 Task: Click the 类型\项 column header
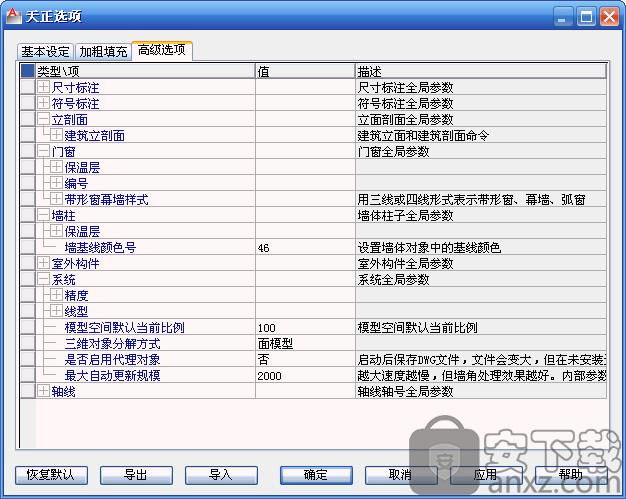pyautogui.click(x=145, y=71)
